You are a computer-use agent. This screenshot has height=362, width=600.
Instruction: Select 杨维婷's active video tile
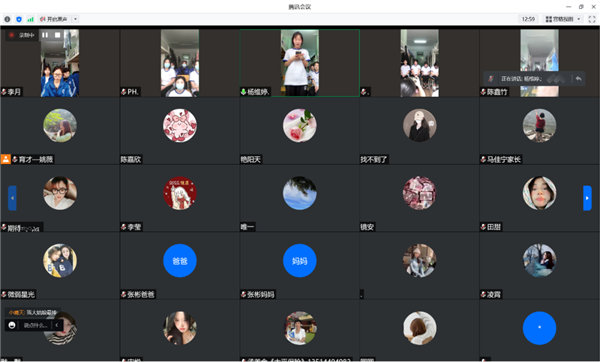point(300,63)
